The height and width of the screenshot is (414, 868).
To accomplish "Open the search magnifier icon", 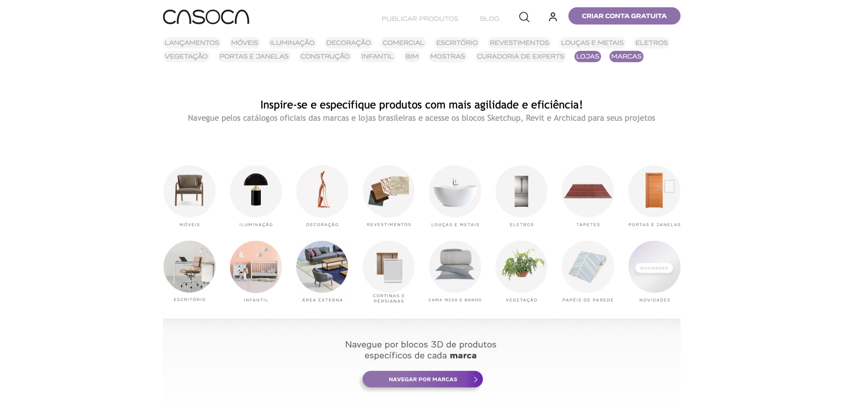I will (524, 17).
